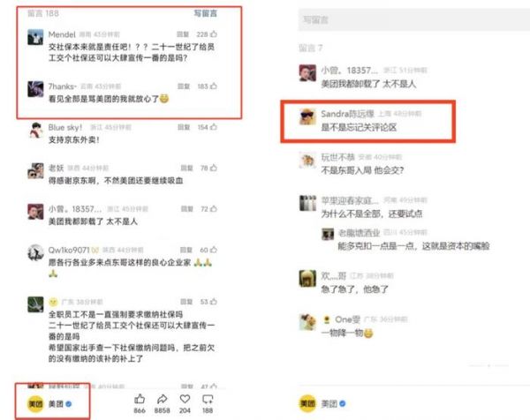Tap thumbs-up on Blue sky! comment
Image resolution: width=530 pixels, height=420 pixels.
[x=214, y=127]
